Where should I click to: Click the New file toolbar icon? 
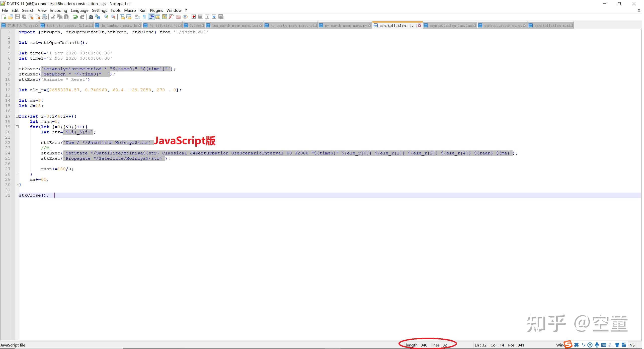point(4,17)
